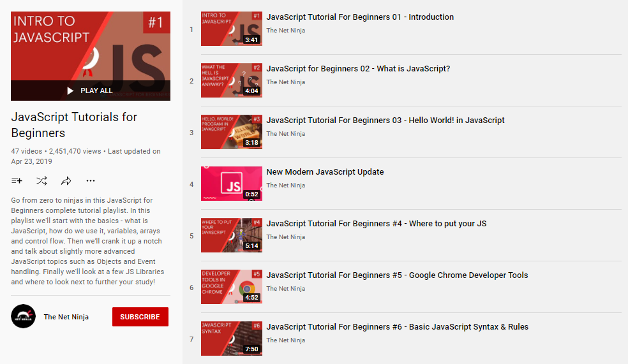The height and width of the screenshot is (364, 628).
Task: Click the 47 videos and views stats text
Action: click(86, 156)
